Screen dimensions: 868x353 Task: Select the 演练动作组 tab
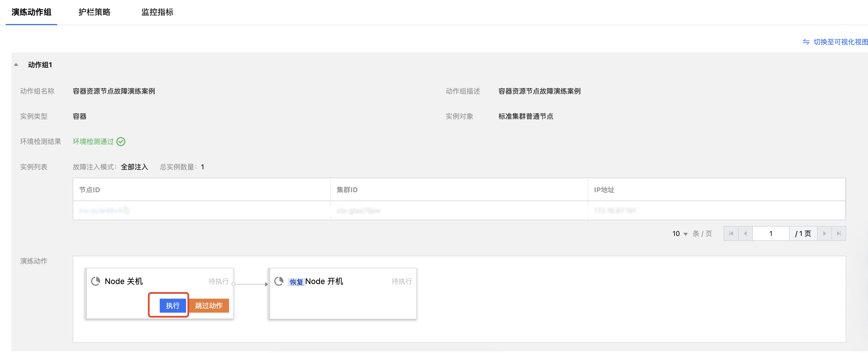(31, 12)
